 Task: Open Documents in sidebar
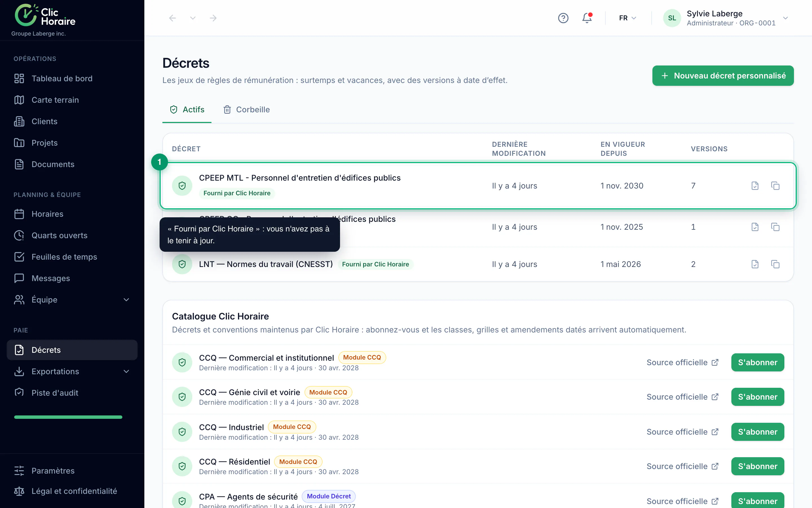[x=72, y=164]
